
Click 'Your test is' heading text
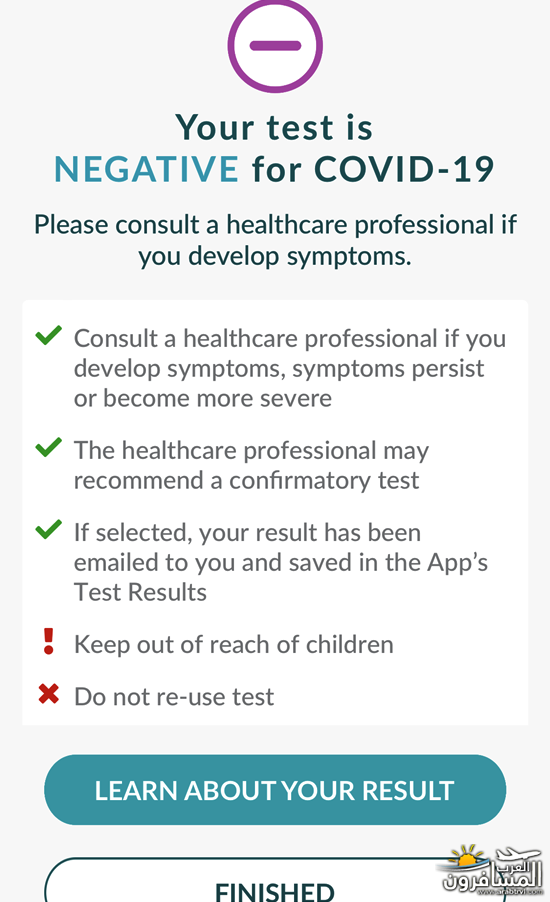[x=274, y=127]
